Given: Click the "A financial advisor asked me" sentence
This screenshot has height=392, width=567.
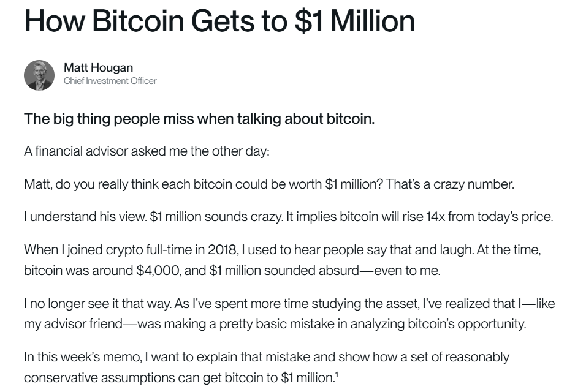Looking at the screenshot, I should (147, 151).
